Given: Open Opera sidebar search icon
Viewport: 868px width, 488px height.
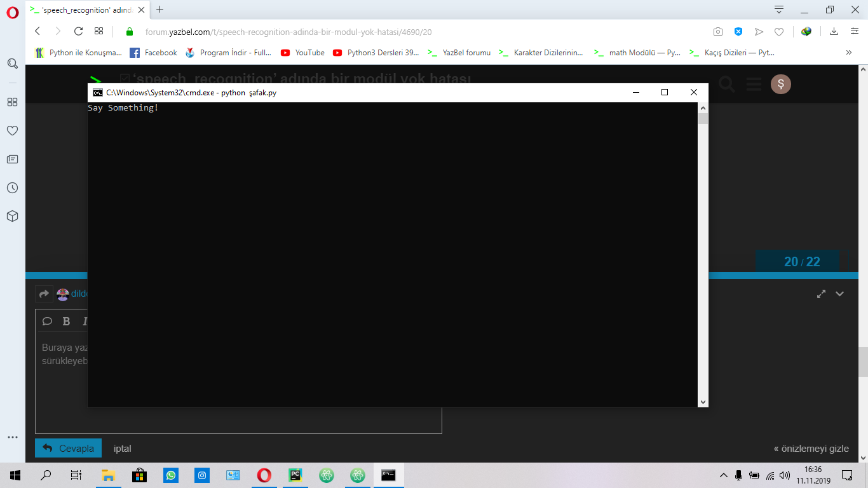Looking at the screenshot, I should (12, 64).
